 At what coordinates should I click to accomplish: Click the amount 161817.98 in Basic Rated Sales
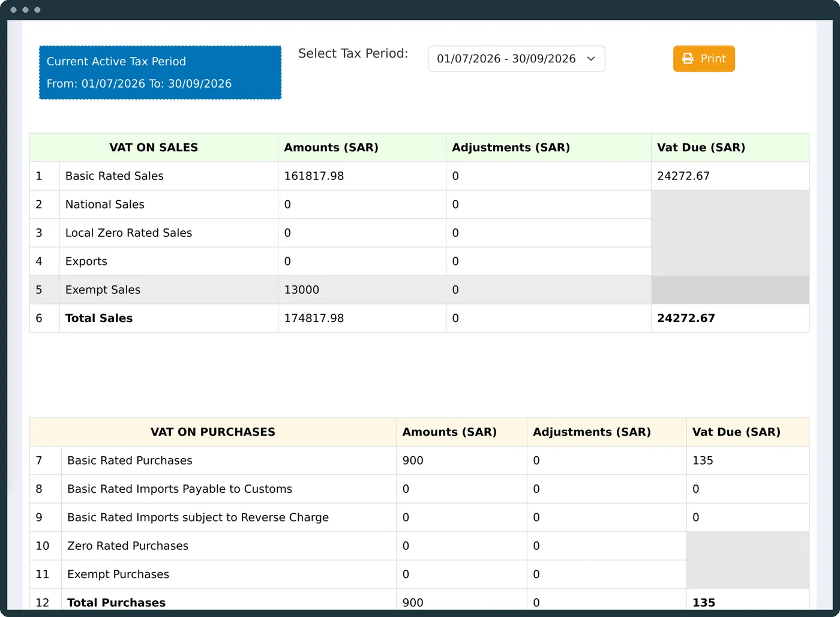(x=314, y=176)
